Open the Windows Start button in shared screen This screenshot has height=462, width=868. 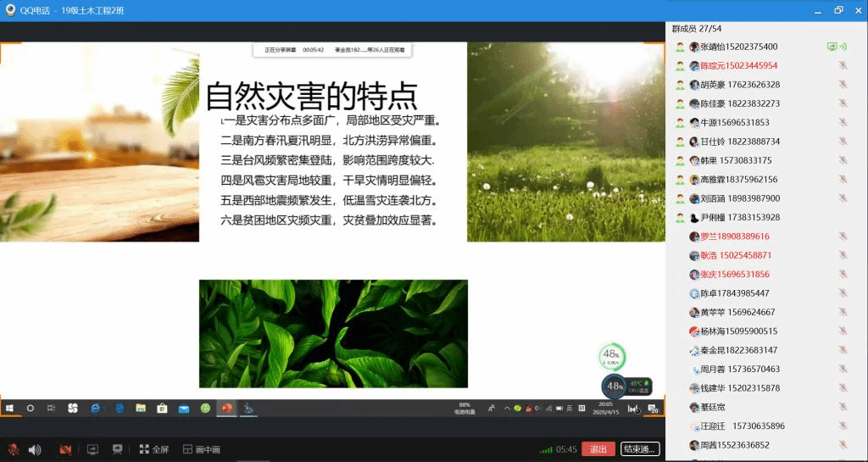coord(10,408)
